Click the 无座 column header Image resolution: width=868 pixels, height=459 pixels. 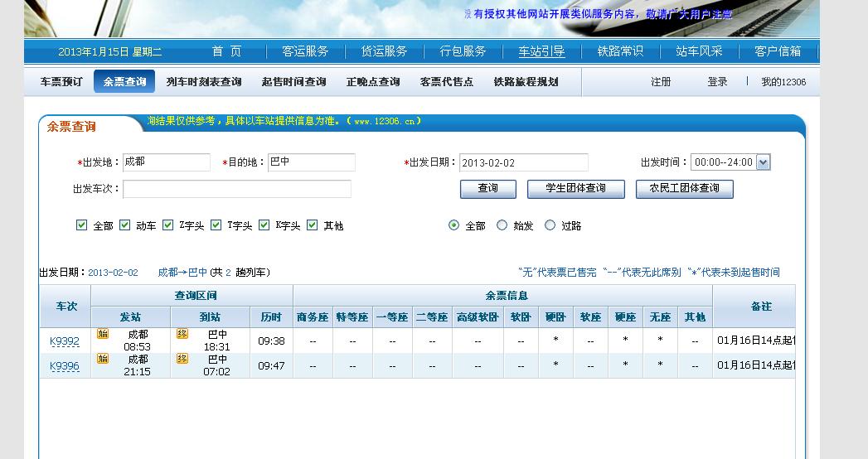[x=661, y=317]
